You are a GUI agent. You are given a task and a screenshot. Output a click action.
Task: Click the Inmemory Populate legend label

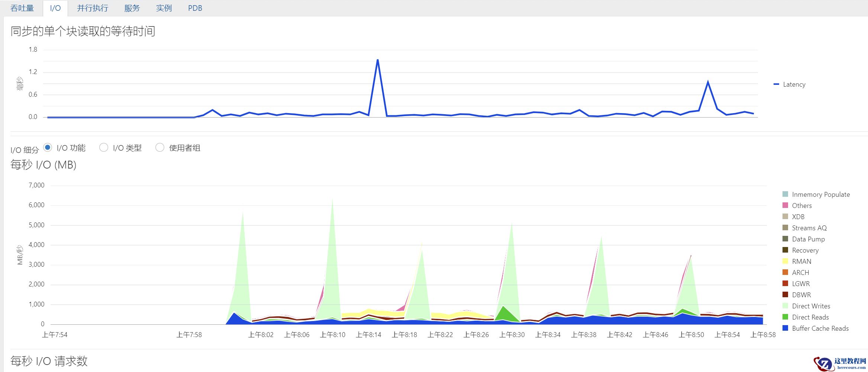point(820,194)
